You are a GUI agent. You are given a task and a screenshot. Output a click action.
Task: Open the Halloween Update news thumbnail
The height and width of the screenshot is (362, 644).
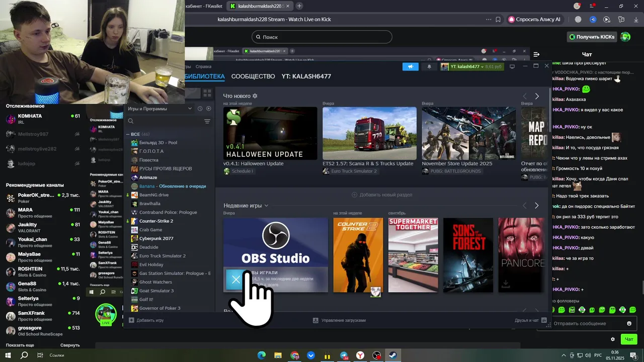coord(270,133)
